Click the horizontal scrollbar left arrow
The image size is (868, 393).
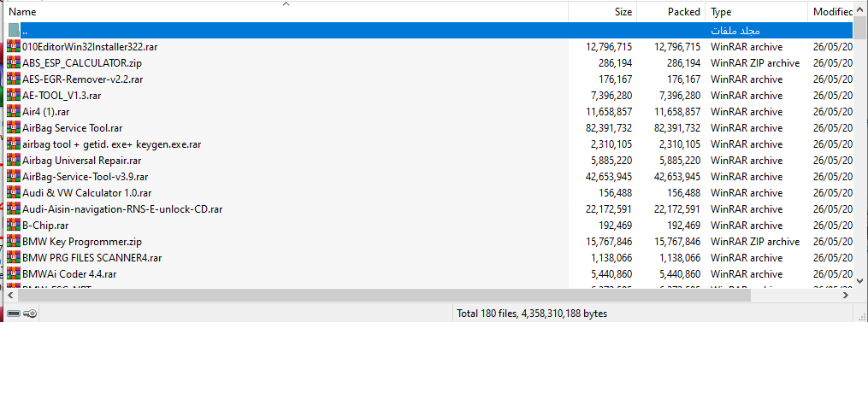[10, 296]
